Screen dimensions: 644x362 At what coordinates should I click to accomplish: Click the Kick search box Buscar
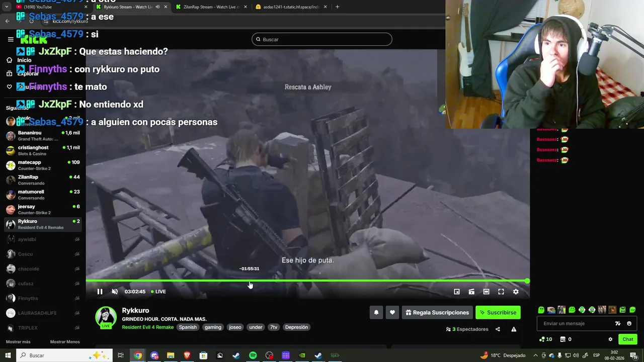[322, 39]
